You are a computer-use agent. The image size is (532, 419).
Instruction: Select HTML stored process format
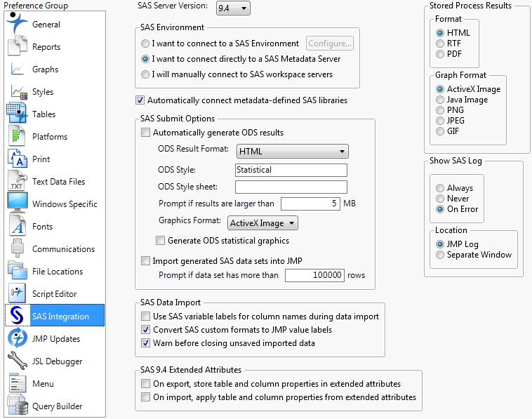[x=440, y=33]
